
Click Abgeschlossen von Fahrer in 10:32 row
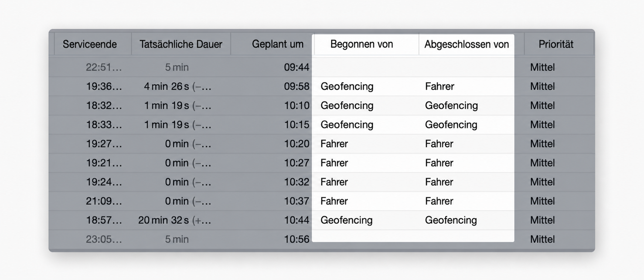439,182
